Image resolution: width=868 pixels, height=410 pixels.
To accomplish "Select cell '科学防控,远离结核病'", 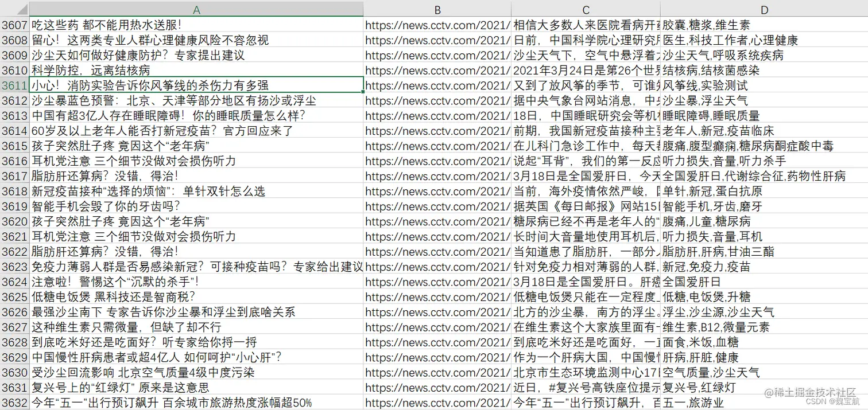I will pyautogui.click(x=196, y=71).
